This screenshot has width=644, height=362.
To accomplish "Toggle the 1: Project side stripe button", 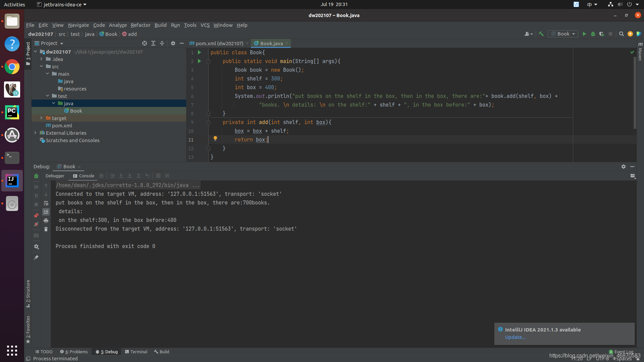I will tap(28, 53).
